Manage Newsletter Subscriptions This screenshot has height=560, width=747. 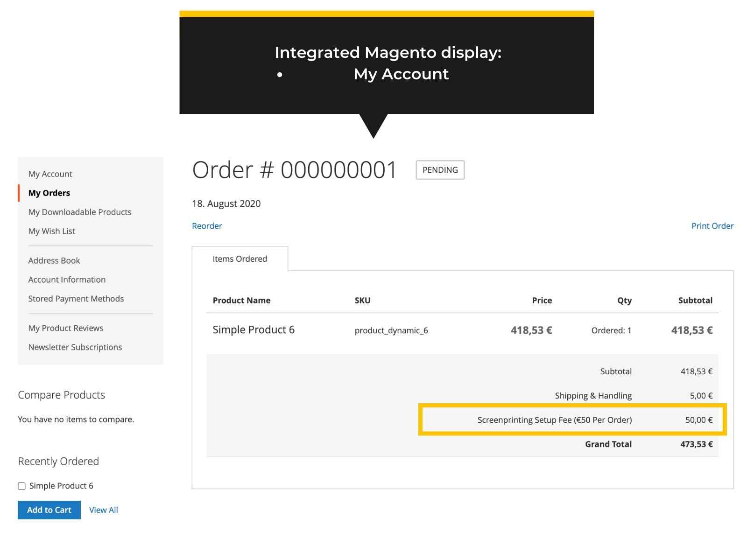pos(75,347)
